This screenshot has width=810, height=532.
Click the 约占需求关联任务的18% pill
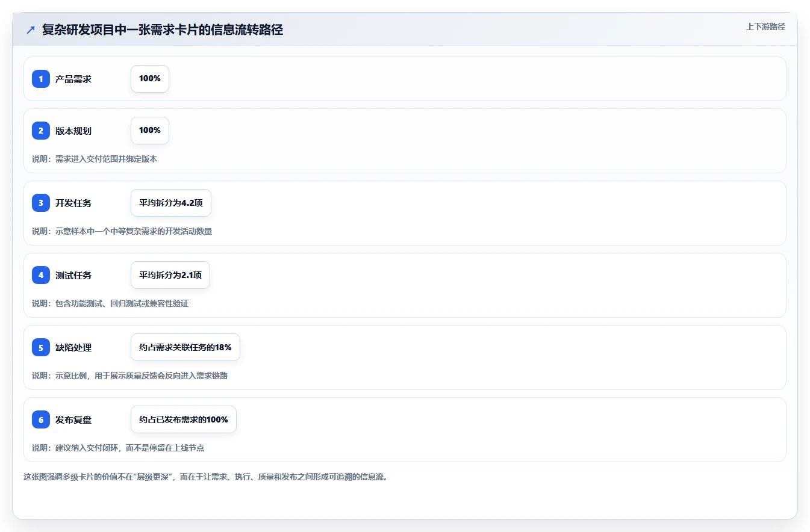(x=185, y=347)
